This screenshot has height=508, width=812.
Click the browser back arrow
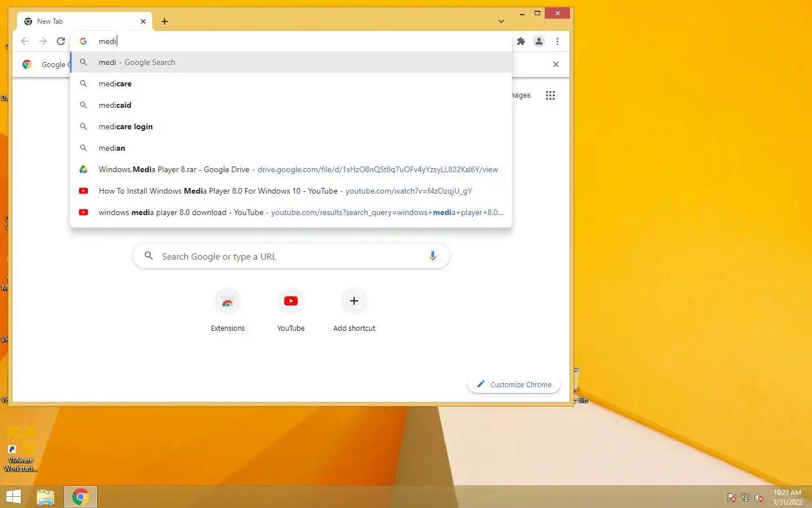pyautogui.click(x=25, y=41)
